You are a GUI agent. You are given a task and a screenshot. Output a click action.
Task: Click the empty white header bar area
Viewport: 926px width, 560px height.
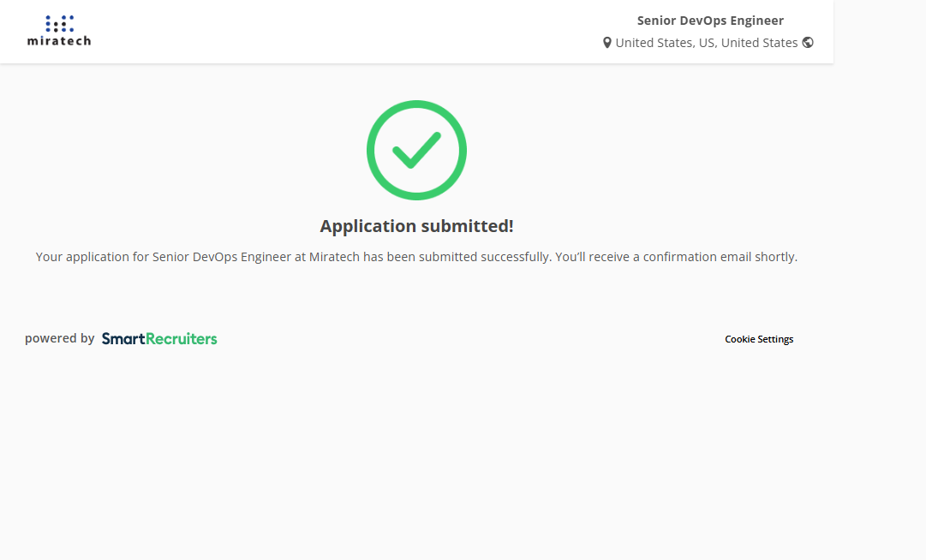343,31
